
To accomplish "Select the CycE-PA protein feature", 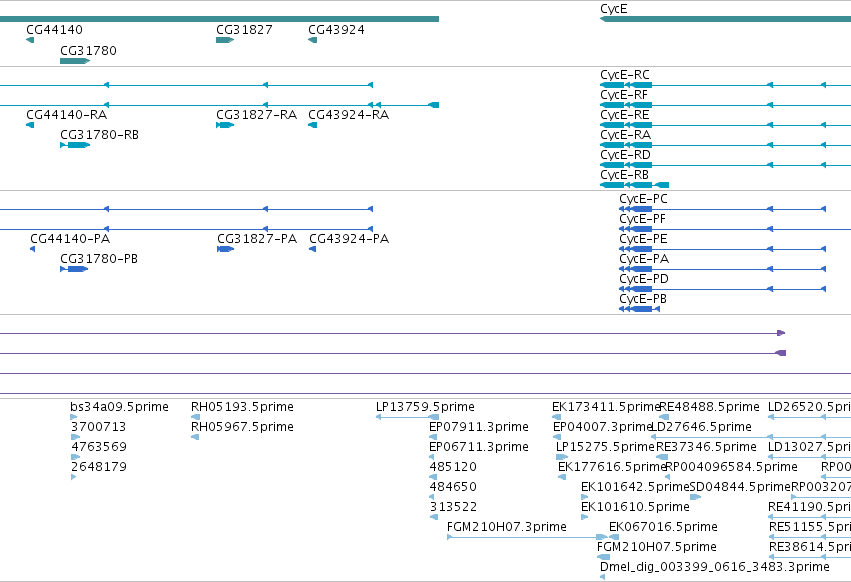I will click(722, 269).
